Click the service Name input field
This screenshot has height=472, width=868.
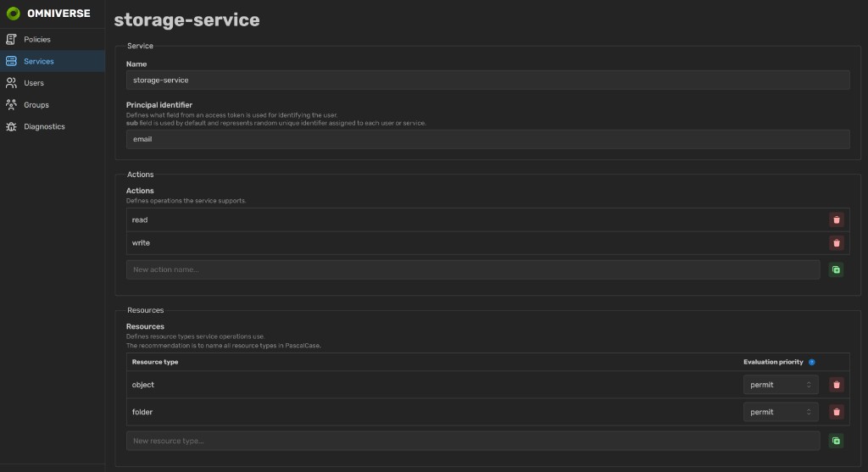click(x=487, y=81)
